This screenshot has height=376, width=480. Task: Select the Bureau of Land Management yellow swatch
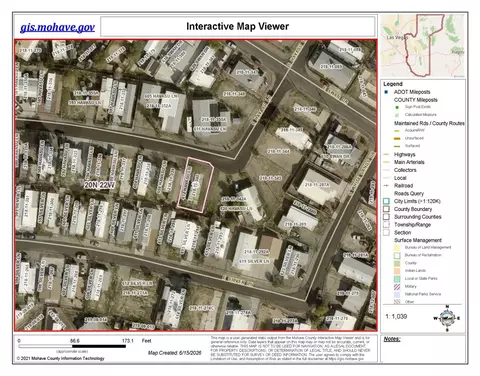point(397,247)
